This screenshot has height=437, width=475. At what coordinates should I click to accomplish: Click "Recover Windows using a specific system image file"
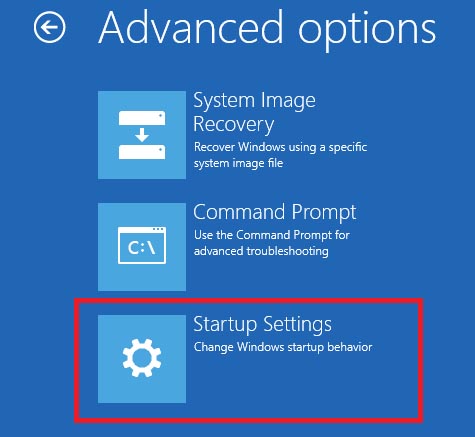point(280,155)
